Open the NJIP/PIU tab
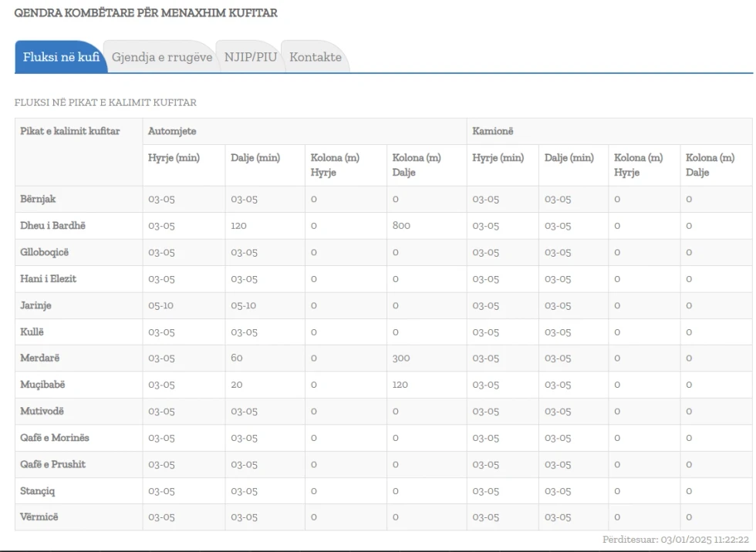Screen dimensions: 756x552 pyautogui.click(x=251, y=57)
